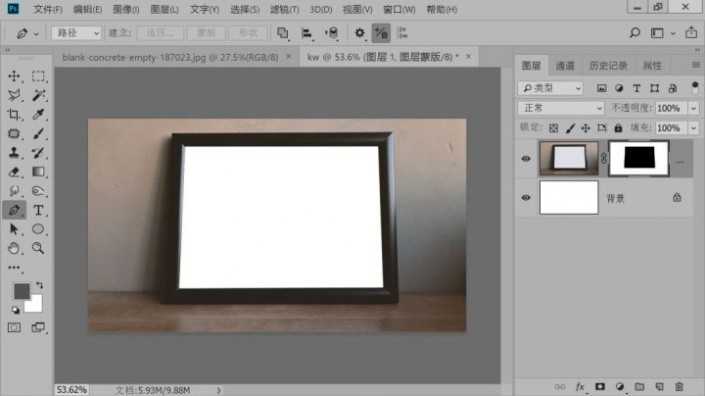This screenshot has height=396, width=705.
Task: Open path operations in options bar
Action: [x=282, y=33]
